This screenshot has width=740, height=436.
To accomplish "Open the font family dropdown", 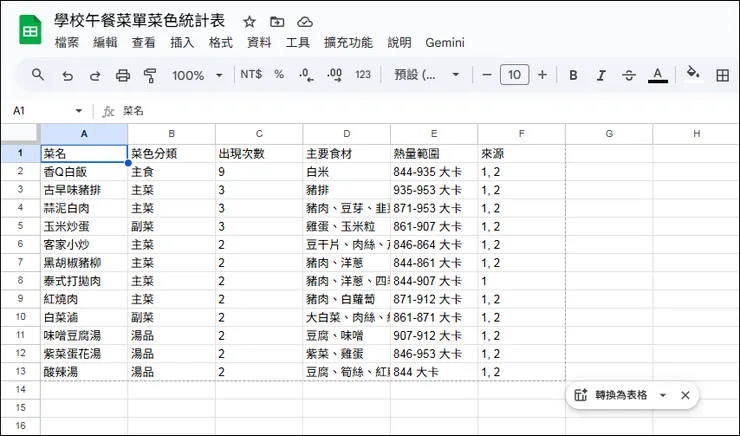I will point(427,75).
